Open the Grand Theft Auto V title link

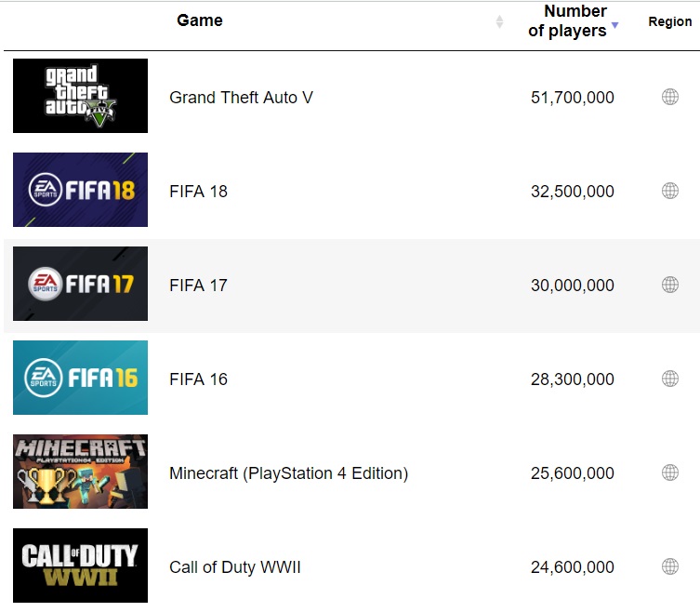point(241,98)
